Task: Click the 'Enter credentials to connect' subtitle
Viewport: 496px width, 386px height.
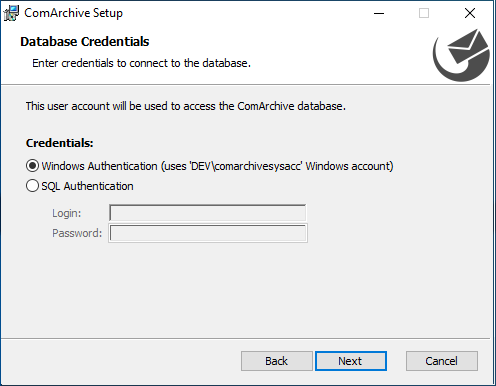Action: [141, 63]
